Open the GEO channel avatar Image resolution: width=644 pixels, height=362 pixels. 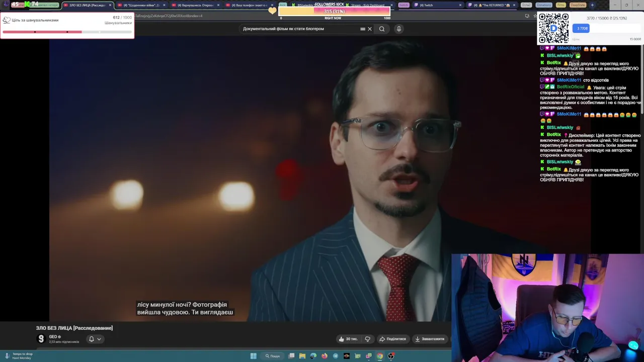pos(41,339)
